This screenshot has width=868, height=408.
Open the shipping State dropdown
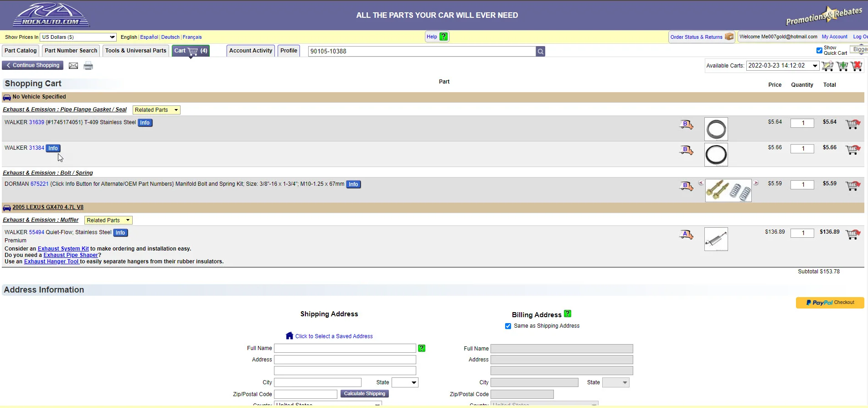point(404,382)
